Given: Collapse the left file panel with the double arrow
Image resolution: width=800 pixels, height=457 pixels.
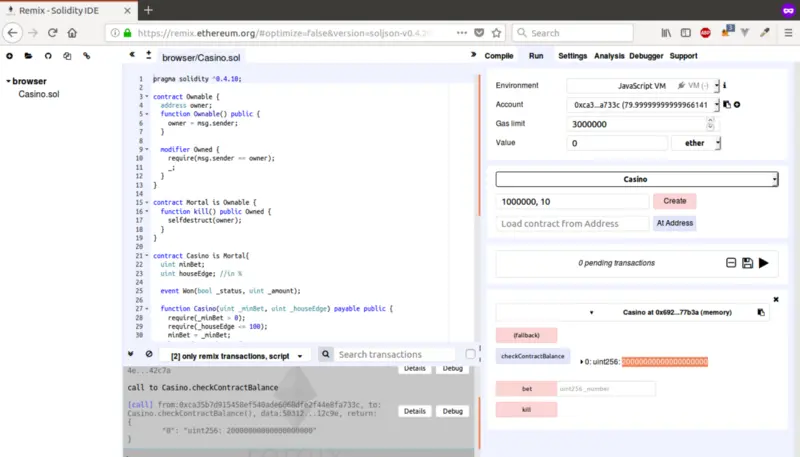Looking at the screenshot, I should [132, 54].
